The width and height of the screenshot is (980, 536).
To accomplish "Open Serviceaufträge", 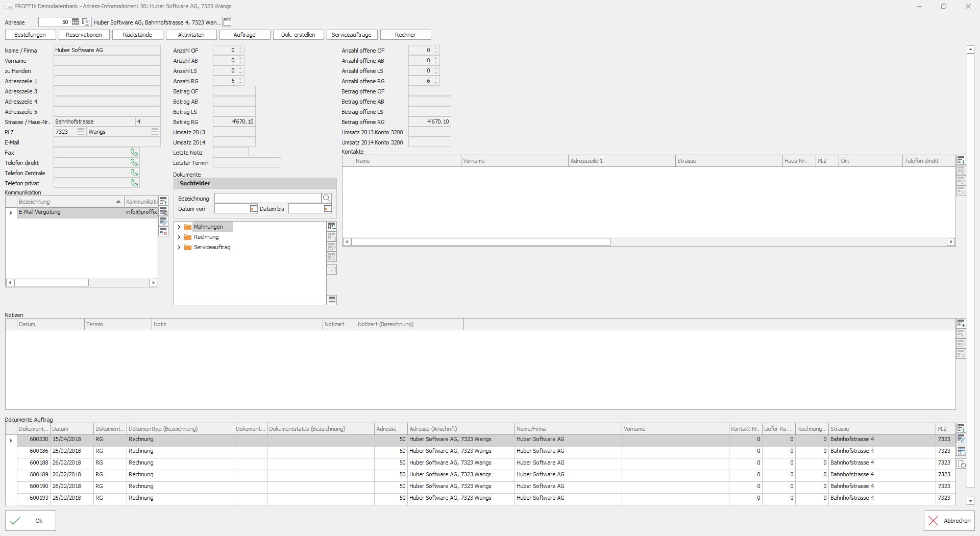I will 352,35.
